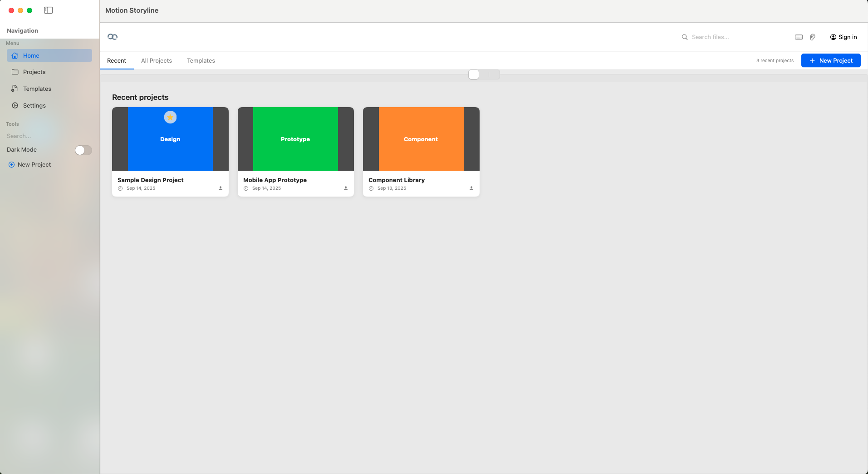Image resolution: width=868 pixels, height=474 pixels.
Task: Select the first segment of the view switcher
Action: coord(474,74)
